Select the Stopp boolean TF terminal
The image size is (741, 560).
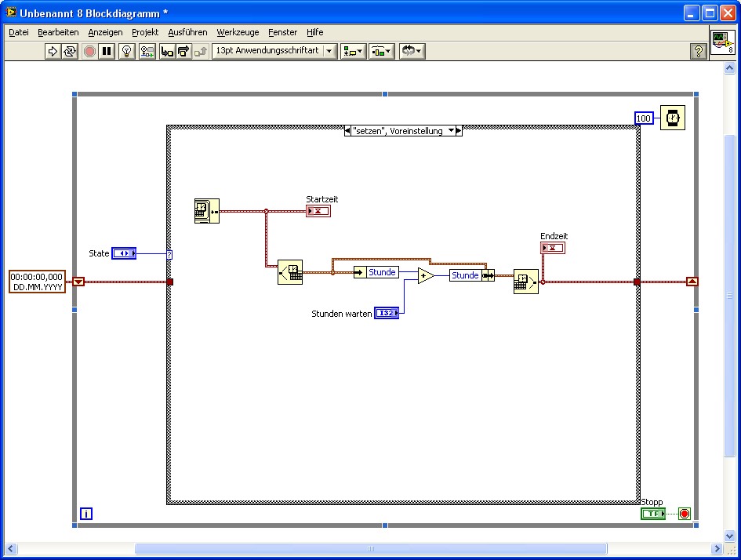[653, 514]
